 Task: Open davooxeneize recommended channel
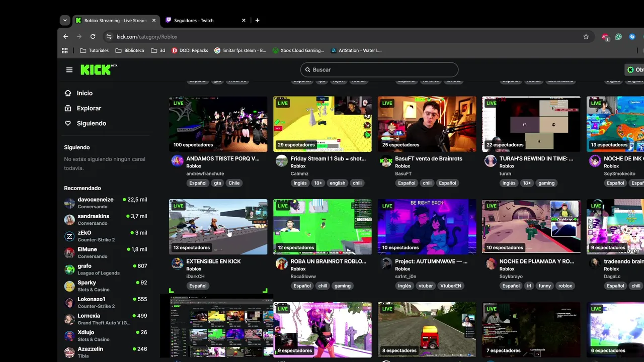click(x=106, y=203)
